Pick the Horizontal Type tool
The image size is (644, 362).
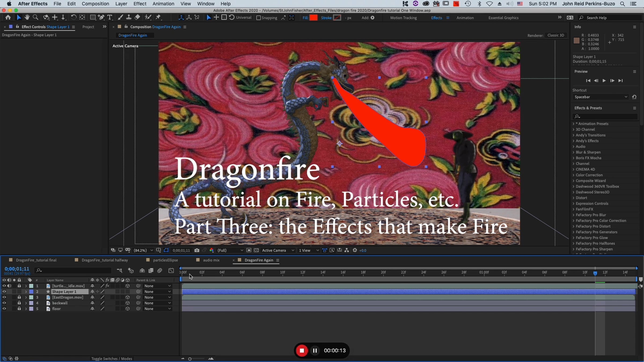click(x=109, y=17)
